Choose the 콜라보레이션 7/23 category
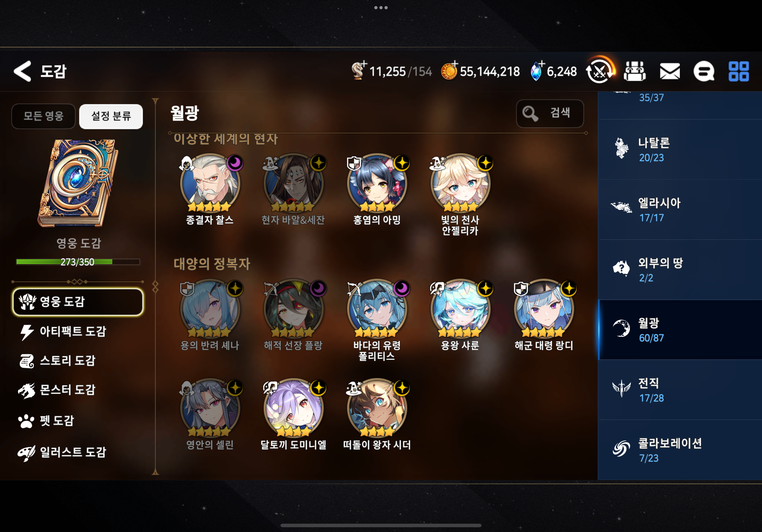Screen dimensions: 762x532 [x=680, y=450]
